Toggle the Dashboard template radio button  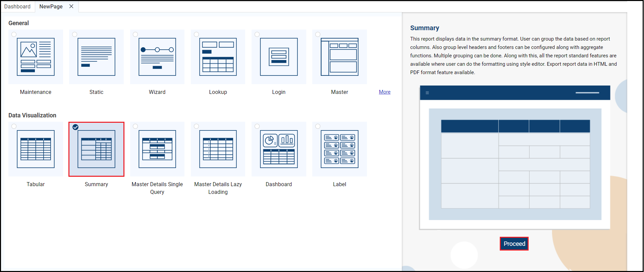257,126
